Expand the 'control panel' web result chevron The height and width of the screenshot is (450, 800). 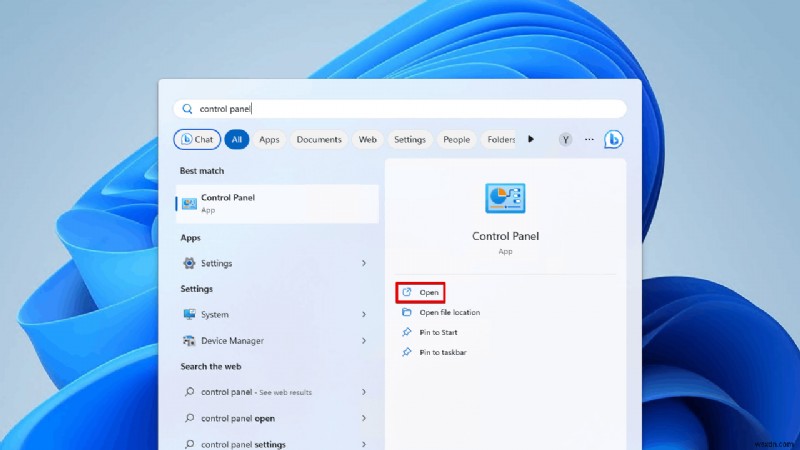coord(364,392)
